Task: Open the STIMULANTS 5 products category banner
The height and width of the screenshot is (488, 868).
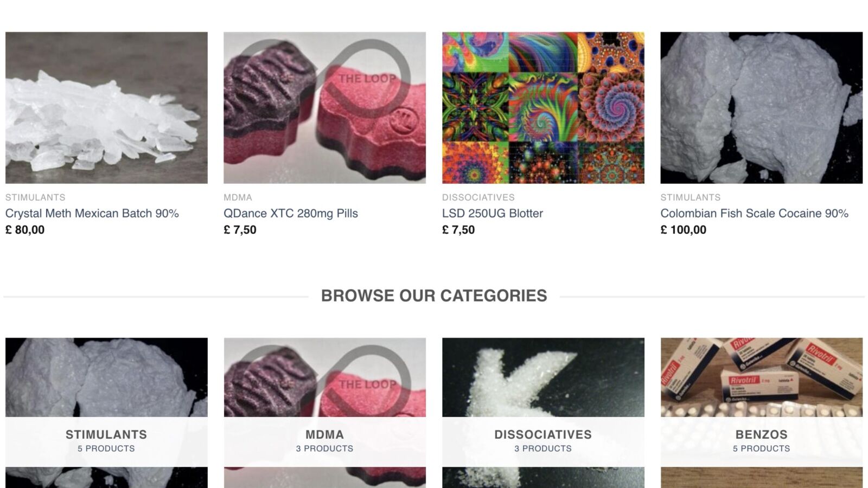Action: point(106,441)
